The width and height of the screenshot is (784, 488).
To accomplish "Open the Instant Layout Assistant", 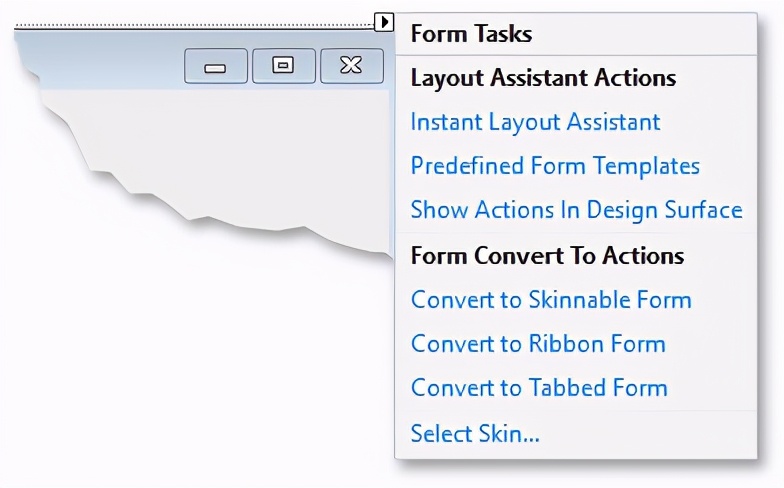I will (536, 122).
